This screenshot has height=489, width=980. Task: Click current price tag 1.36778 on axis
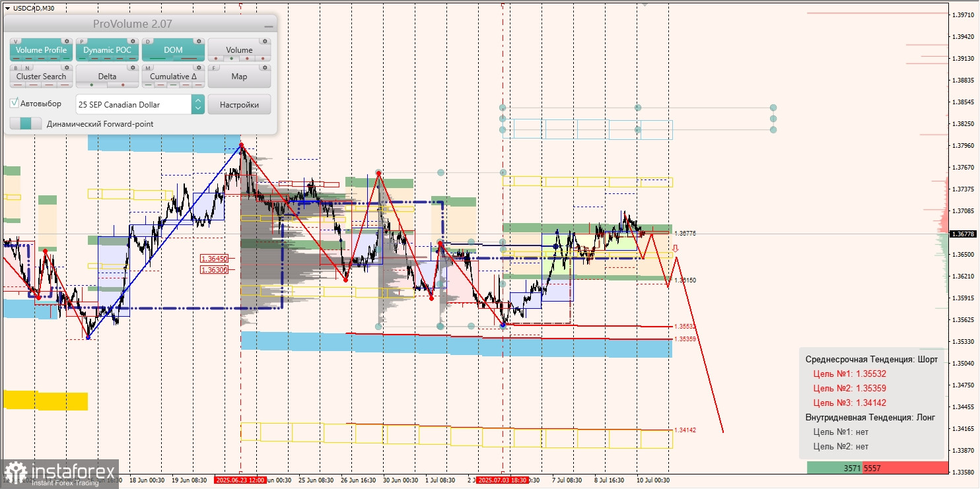click(963, 234)
